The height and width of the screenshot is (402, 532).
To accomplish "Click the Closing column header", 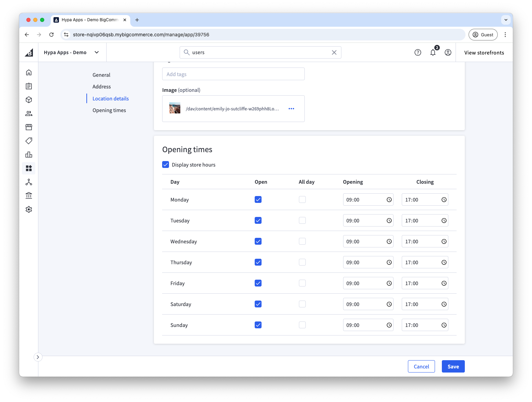I will (x=425, y=182).
